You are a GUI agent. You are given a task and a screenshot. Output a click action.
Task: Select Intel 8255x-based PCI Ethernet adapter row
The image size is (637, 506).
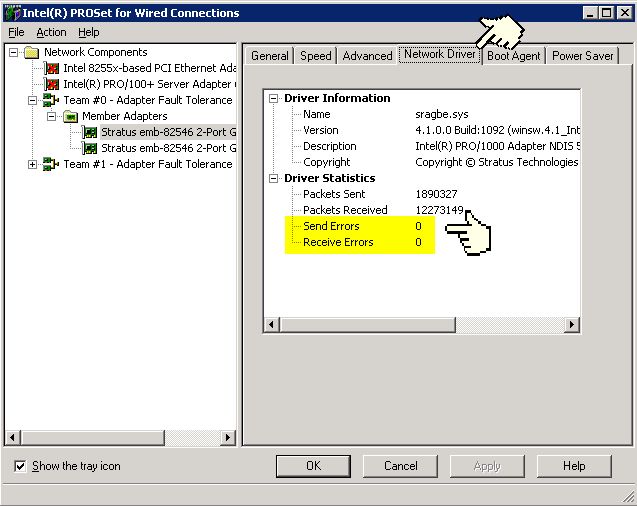150,68
